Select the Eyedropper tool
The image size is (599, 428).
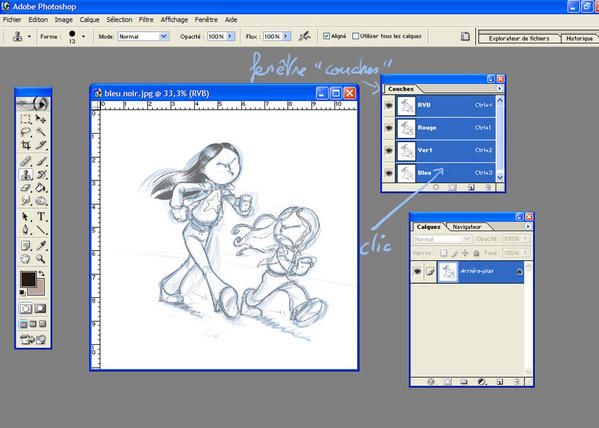pos(40,246)
